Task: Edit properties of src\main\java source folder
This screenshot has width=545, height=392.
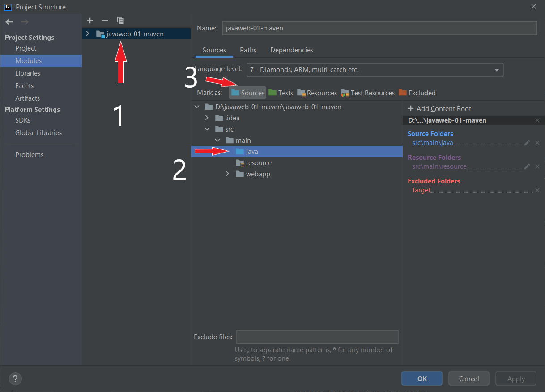Action: 527,143
